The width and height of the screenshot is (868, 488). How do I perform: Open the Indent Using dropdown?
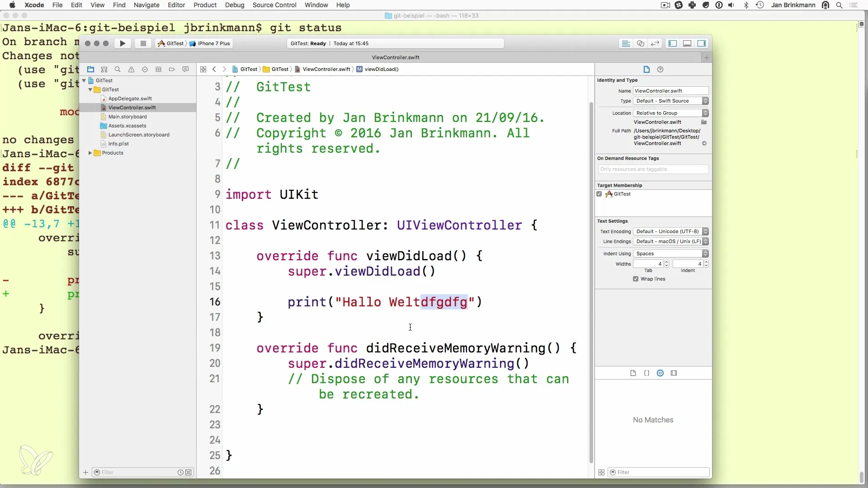[671, 253]
